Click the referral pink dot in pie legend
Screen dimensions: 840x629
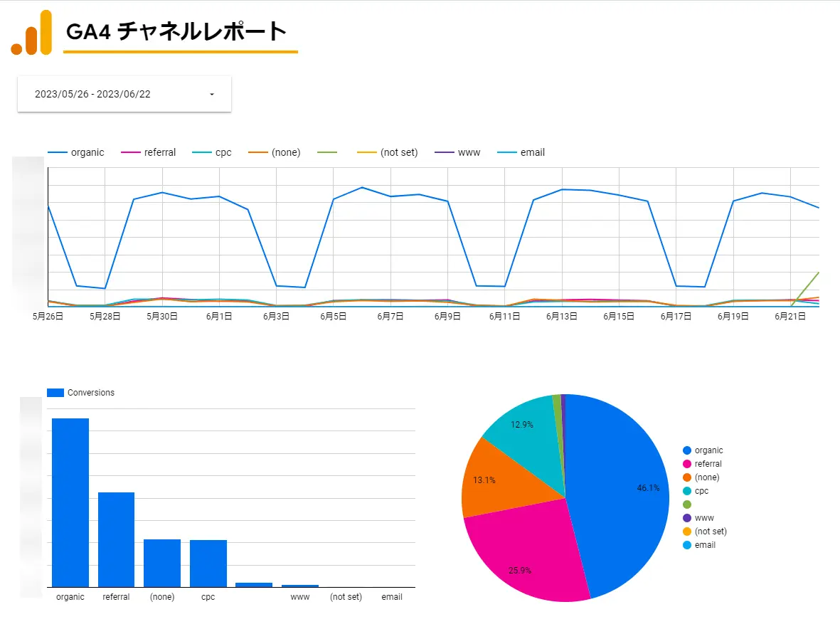click(x=687, y=464)
